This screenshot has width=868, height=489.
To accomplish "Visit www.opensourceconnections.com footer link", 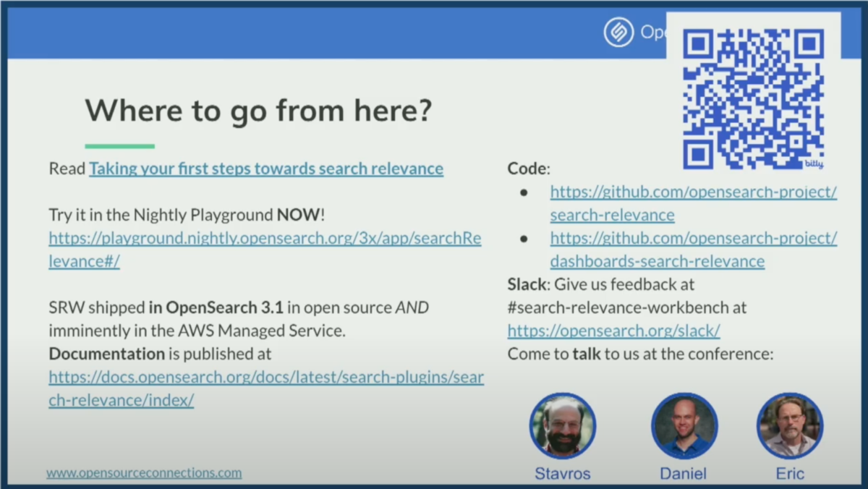I will [144, 472].
